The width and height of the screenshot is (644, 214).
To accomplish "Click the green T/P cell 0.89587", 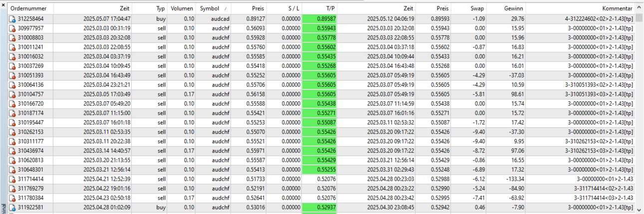I will [x=320, y=19].
